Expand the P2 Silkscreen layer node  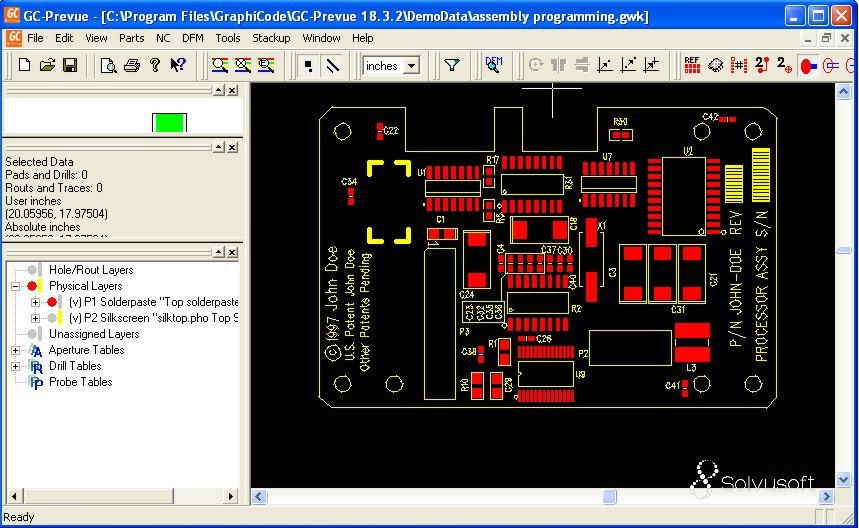[35, 318]
